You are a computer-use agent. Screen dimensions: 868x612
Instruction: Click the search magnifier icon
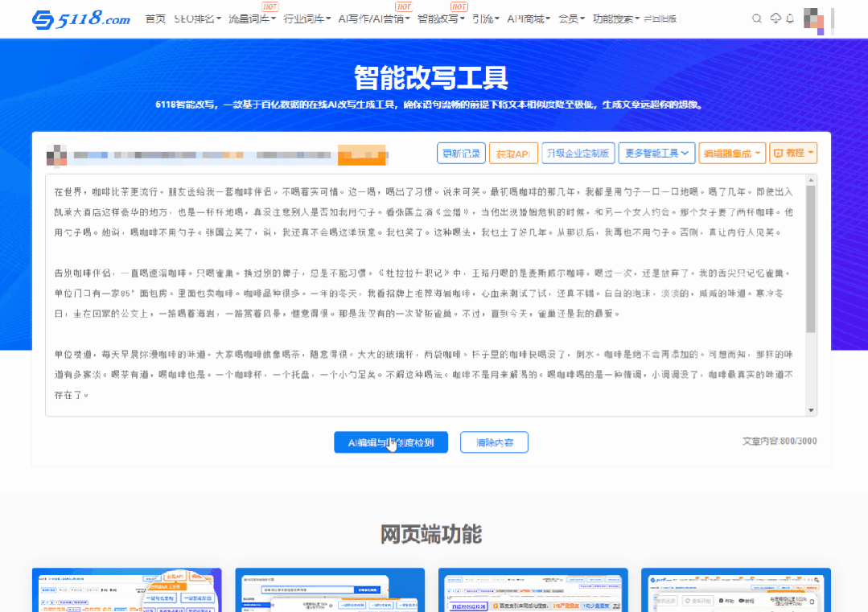click(x=757, y=18)
